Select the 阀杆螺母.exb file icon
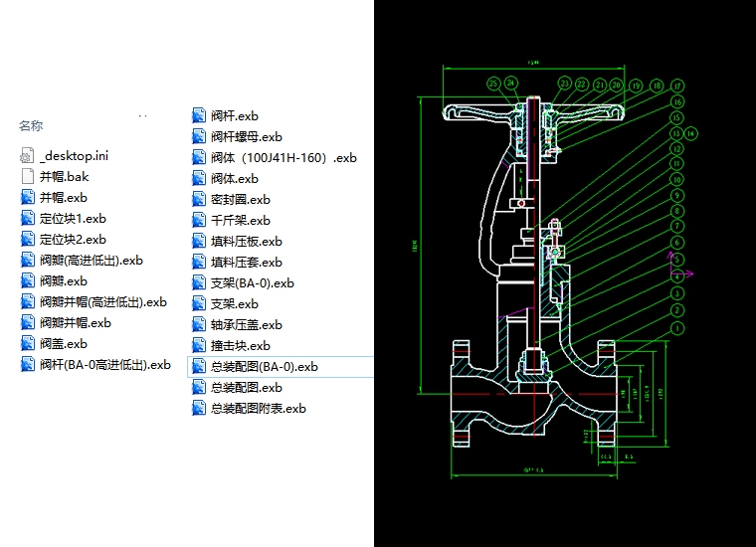 coord(199,136)
